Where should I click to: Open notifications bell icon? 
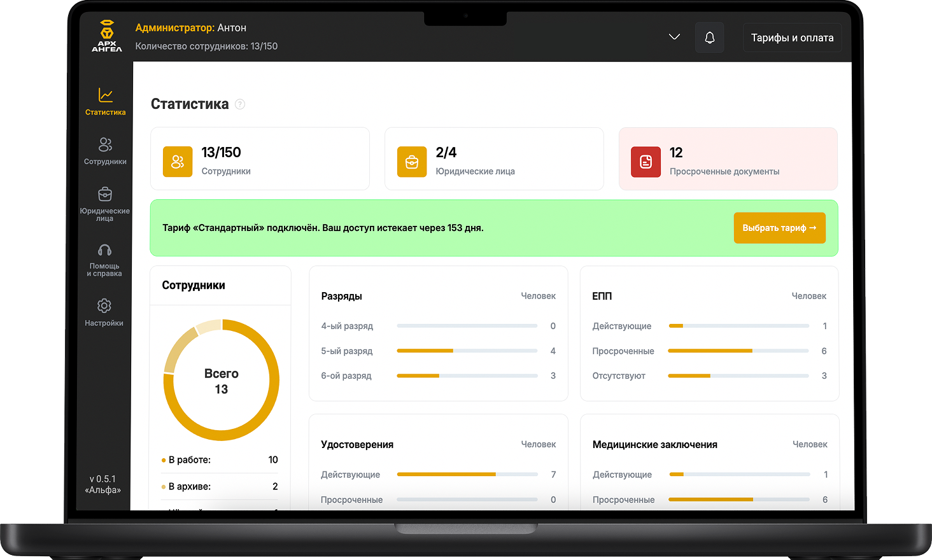[710, 38]
